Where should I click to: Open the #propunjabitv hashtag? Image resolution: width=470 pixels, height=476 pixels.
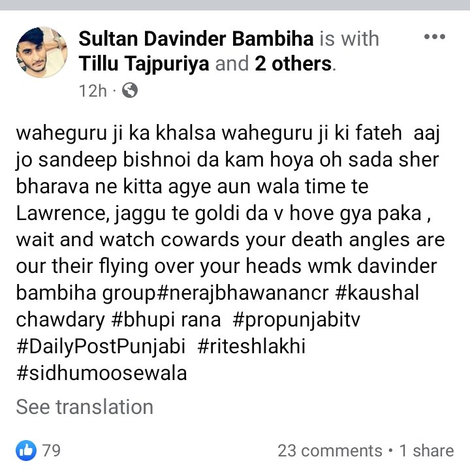pyautogui.click(x=296, y=320)
